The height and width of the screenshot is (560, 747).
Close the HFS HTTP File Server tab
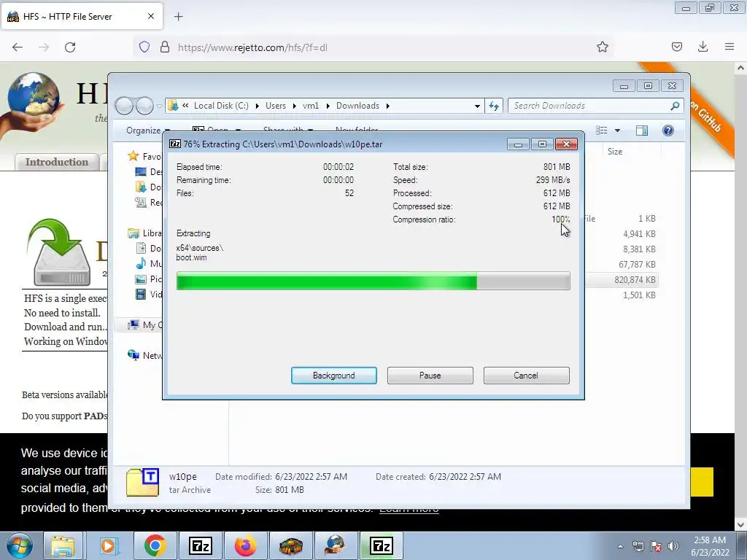[x=151, y=16]
